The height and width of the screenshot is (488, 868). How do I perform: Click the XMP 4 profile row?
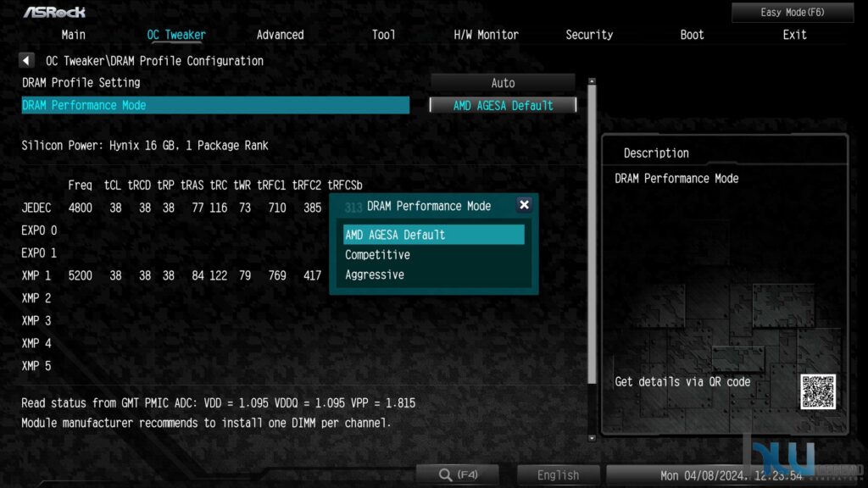(x=36, y=344)
